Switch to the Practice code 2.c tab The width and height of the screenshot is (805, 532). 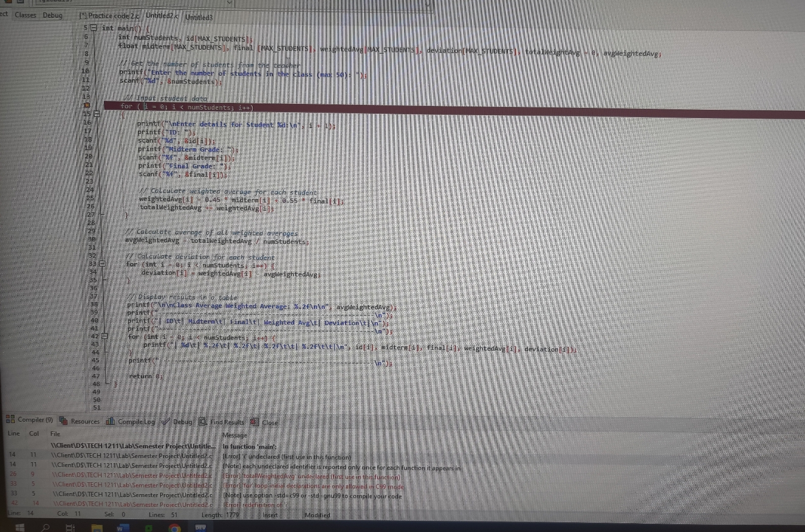[x=110, y=16]
